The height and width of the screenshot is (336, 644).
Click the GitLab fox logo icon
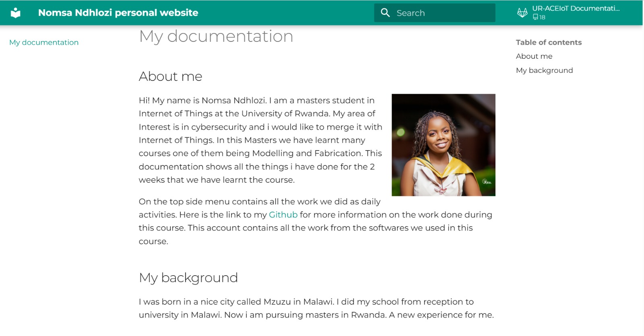522,13
